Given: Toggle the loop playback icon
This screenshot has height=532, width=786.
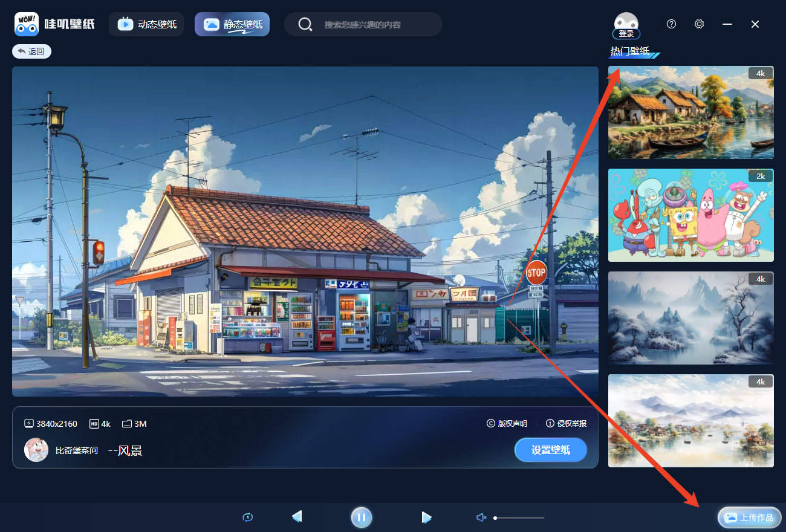Looking at the screenshot, I should click(247, 517).
